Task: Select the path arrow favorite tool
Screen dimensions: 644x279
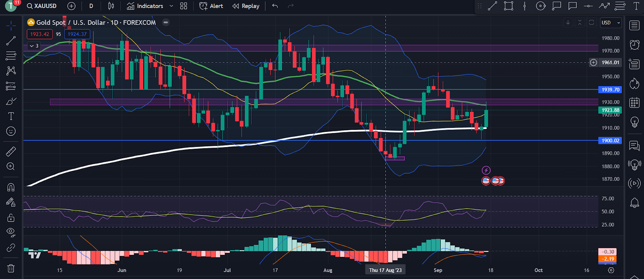Action: pos(604,6)
